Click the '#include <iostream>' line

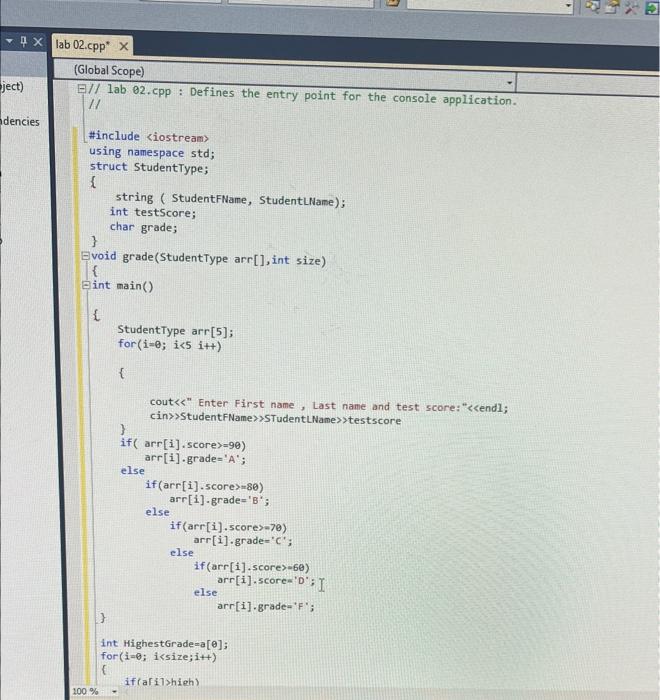(149, 137)
